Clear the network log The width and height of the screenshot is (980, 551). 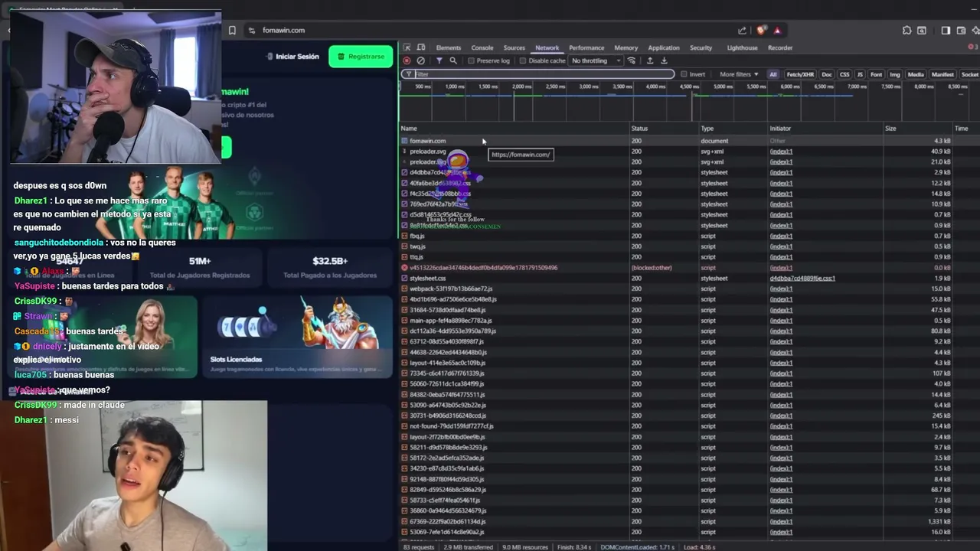pos(420,60)
